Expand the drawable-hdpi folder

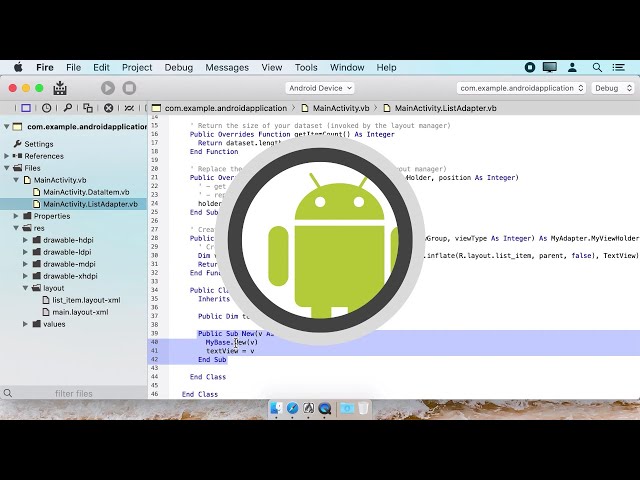click(25, 240)
